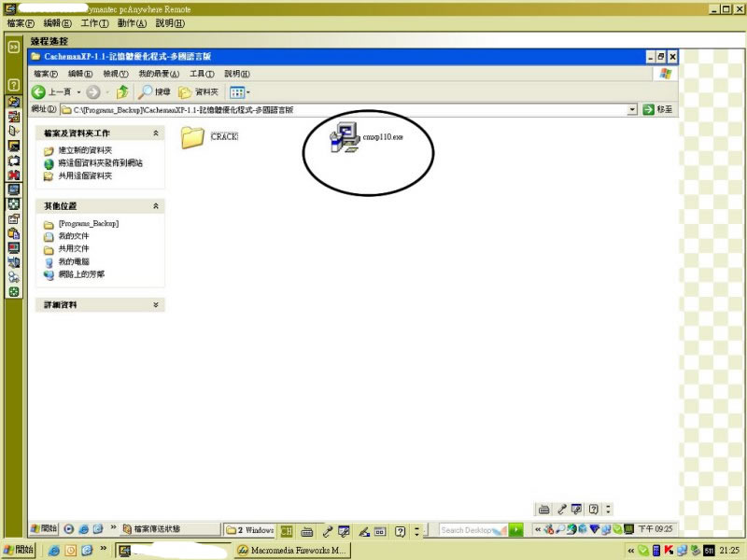Click the CH language indicator on remote taskbar
The height and width of the screenshot is (560, 747).
click(287, 531)
